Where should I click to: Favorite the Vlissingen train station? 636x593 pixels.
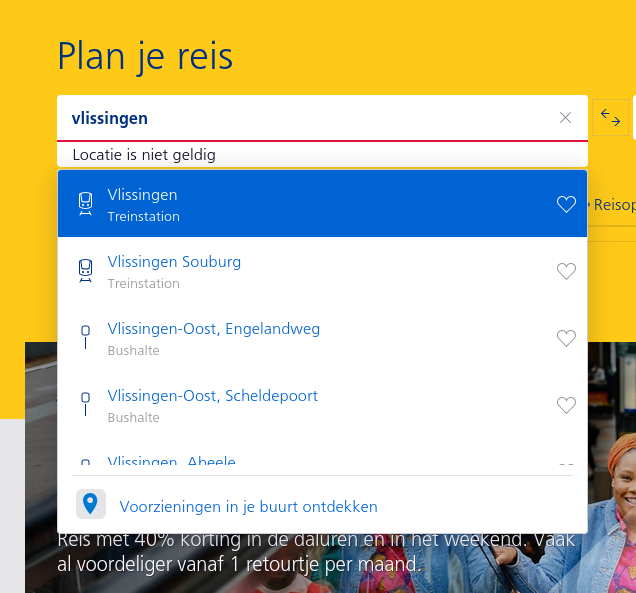coord(566,204)
